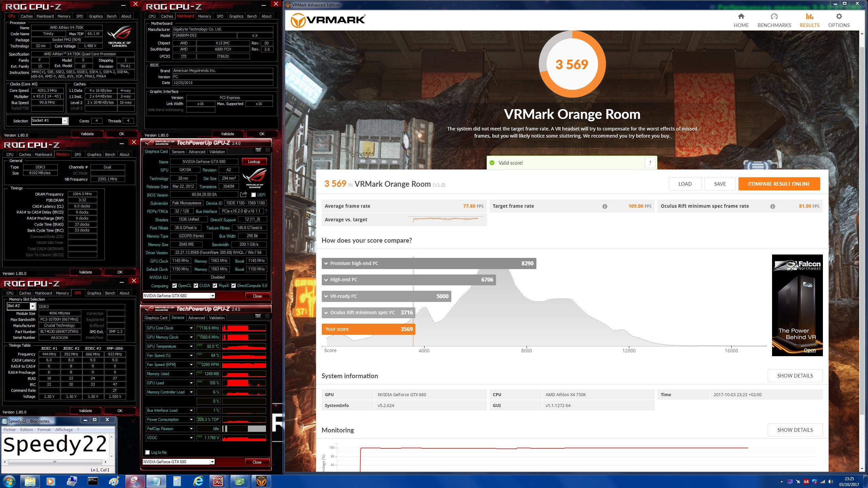Open the GPU-Z Sensors window hamburger menu
This screenshot has height=488, width=868.
point(268,316)
